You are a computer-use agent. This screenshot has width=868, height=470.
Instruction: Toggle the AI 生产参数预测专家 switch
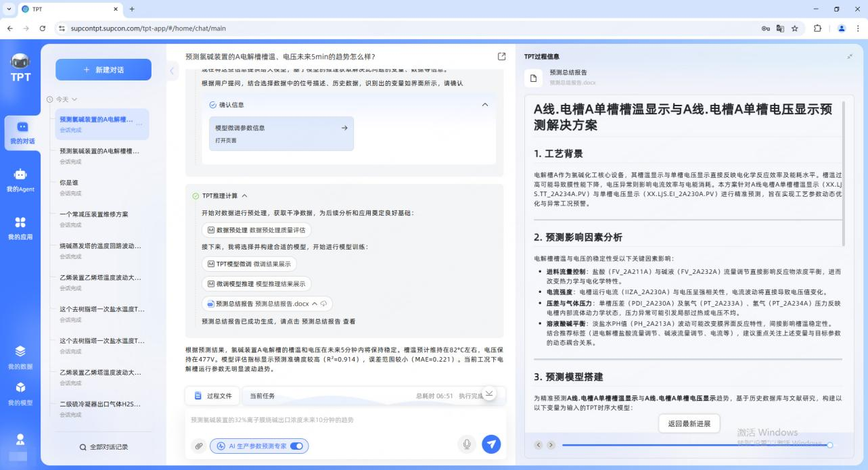point(296,446)
